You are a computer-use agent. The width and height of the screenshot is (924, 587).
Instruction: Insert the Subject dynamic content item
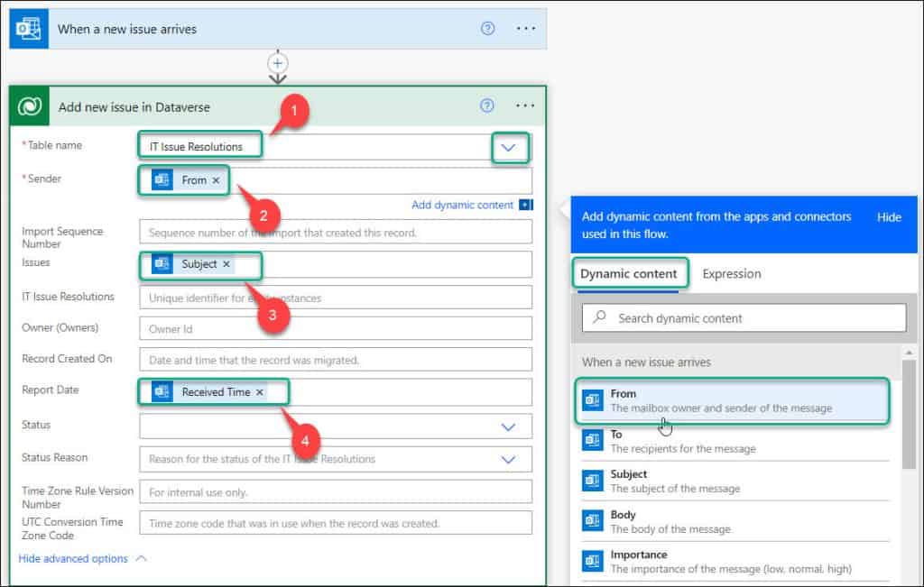(735, 481)
